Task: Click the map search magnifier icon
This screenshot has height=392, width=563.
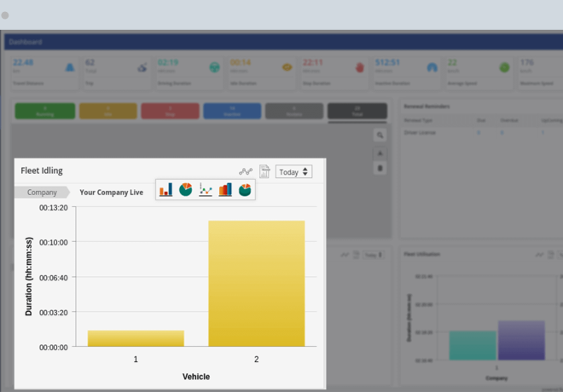Action: click(380, 135)
